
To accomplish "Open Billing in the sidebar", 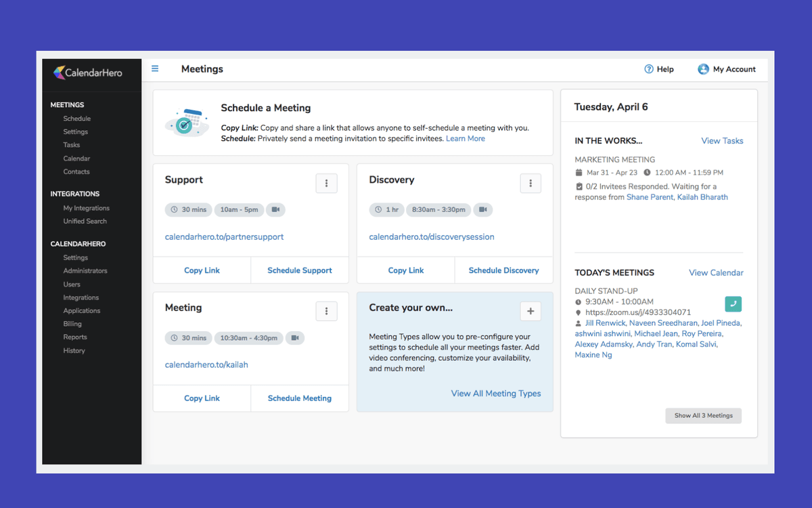I will (72, 324).
